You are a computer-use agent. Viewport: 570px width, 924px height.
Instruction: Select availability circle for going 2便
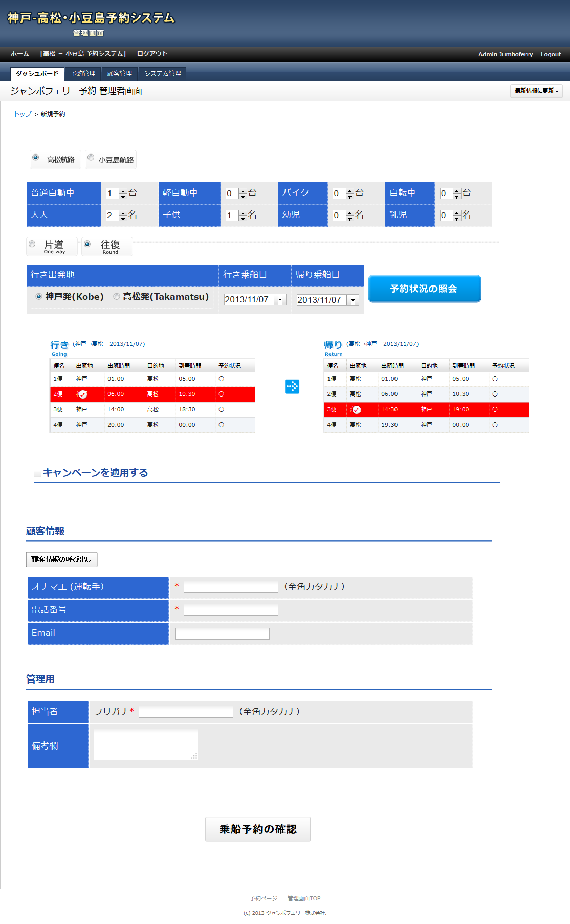pos(221,394)
